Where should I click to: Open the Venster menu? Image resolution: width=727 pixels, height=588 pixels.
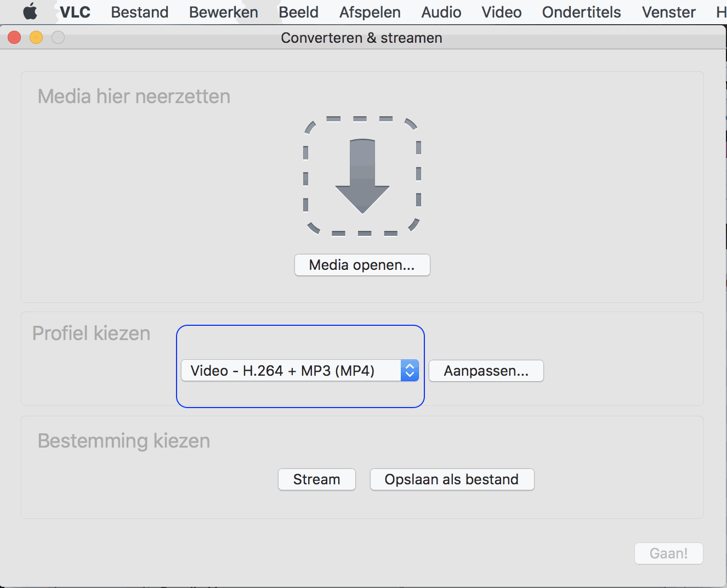(x=668, y=12)
